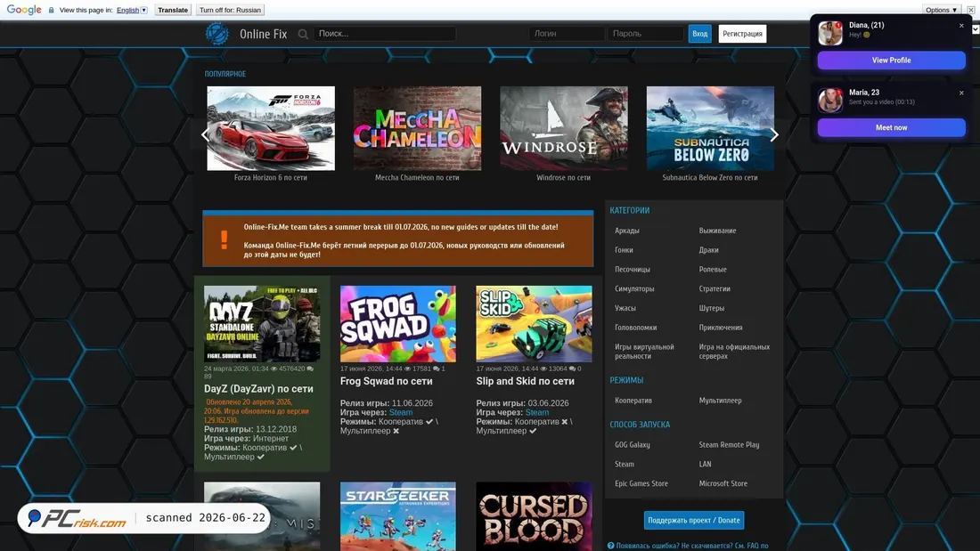Close the Google Translate bar
Image resolution: width=980 pixels, height=551 pixels.
point(970,10)
